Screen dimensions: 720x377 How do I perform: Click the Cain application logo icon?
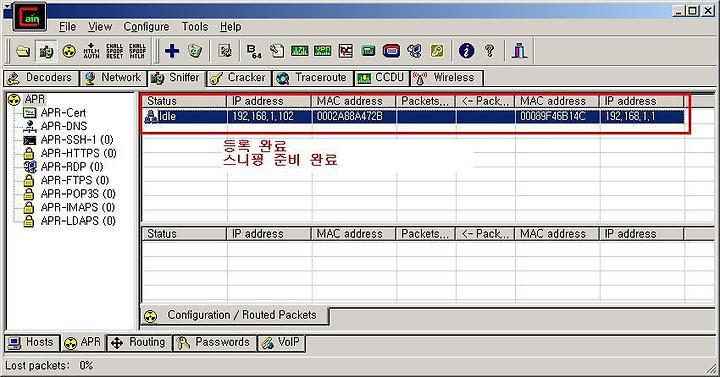[x=29, y=17]
